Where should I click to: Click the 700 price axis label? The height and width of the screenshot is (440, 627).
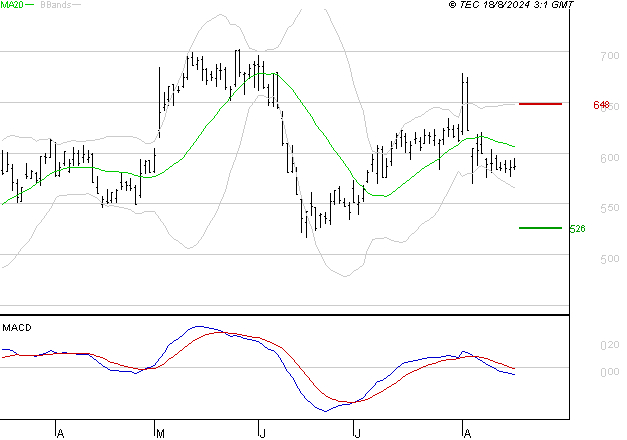coord(610,56)
